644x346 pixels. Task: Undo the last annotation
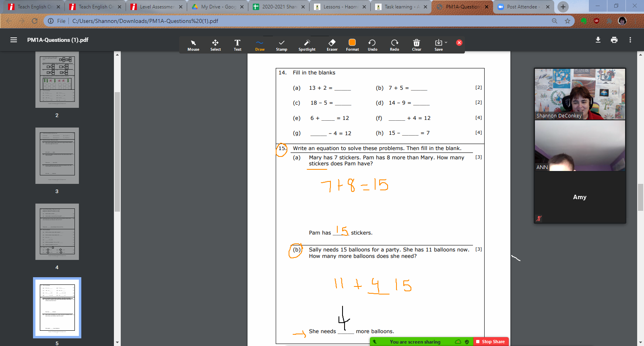click(372, 45)
